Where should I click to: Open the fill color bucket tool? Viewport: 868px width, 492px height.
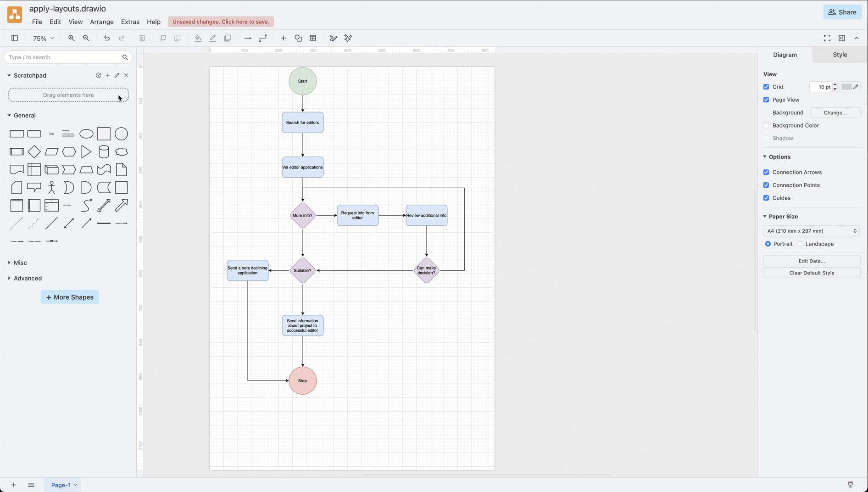(198, 38)
